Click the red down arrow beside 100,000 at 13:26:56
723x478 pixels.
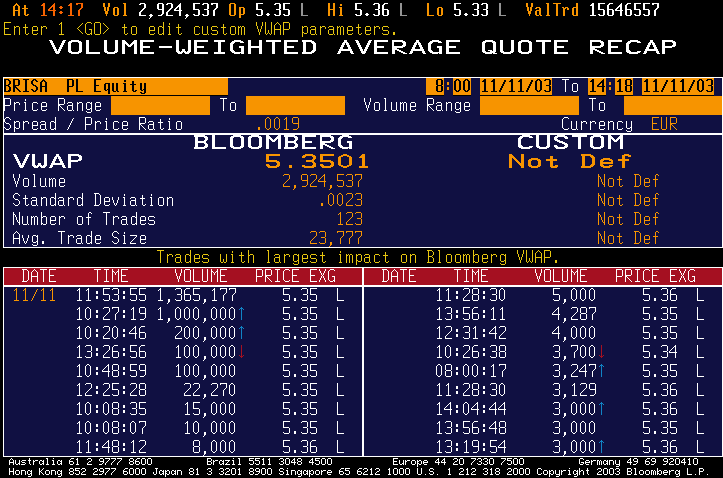tap(242, 352)
